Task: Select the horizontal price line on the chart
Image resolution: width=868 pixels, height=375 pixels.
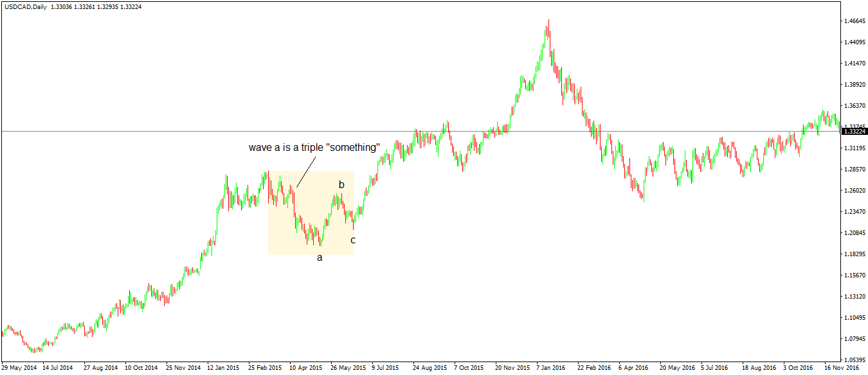Action: [421, 131]
